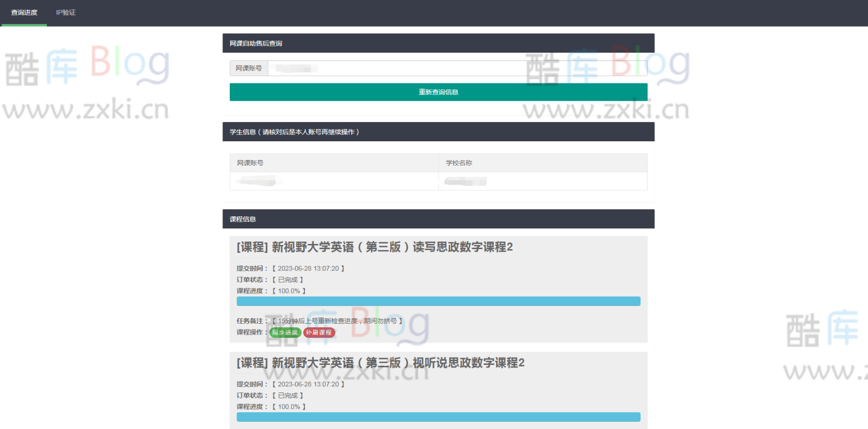The width and height of the screenshot is (868, 429).
Task: Switch to the IP验证 tab
Action: point(66,13)
